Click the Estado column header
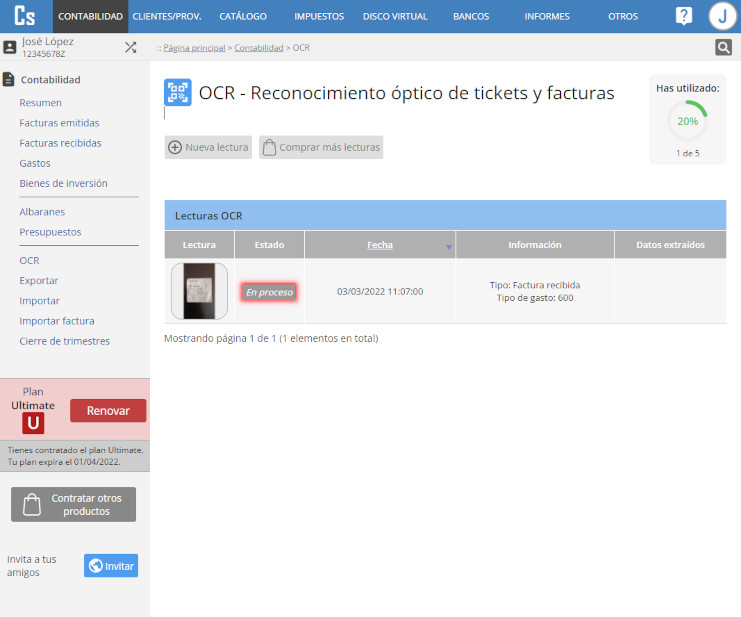The image size is (741, 617). click(x=269, y=245)
